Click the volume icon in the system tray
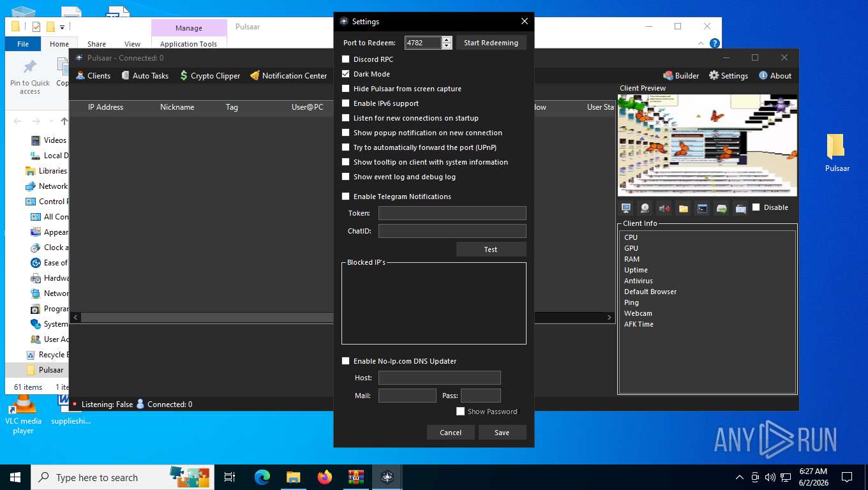The height and width of the screenshot is (490, 868). click(770, 477)
